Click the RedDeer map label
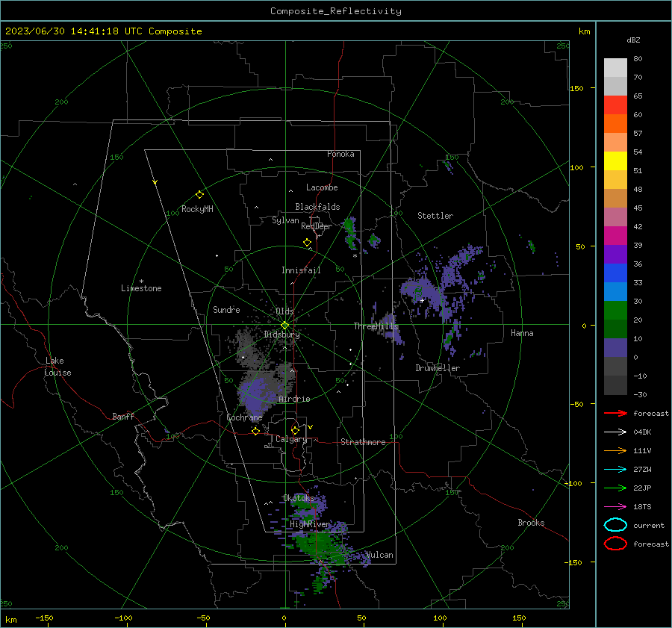Image resolution: width=672 pixels, height=628 pixels. (x=317, y=226)
